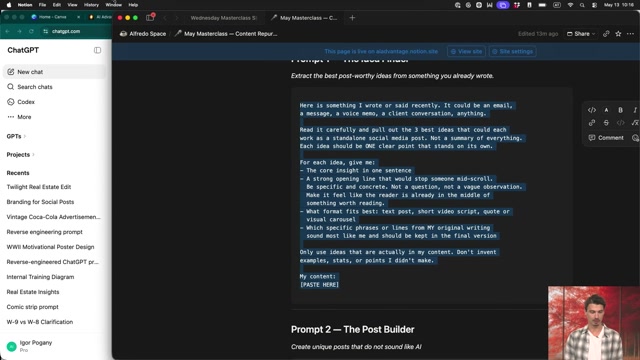Open text color picker in formatting popup
Image resolution: width=640 pixels, height=360 pixels.
(x=606, y=110)
